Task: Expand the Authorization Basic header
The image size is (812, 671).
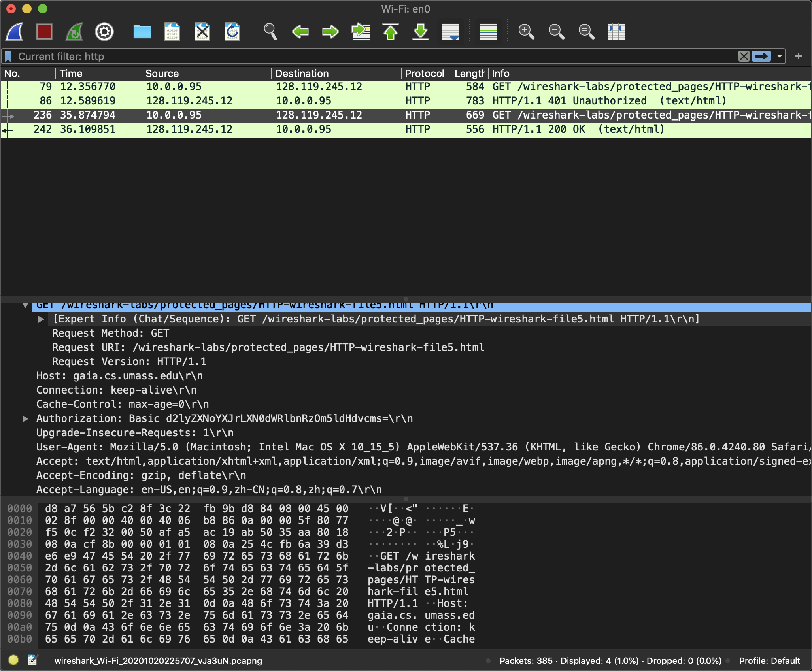Action: point(25,418)
